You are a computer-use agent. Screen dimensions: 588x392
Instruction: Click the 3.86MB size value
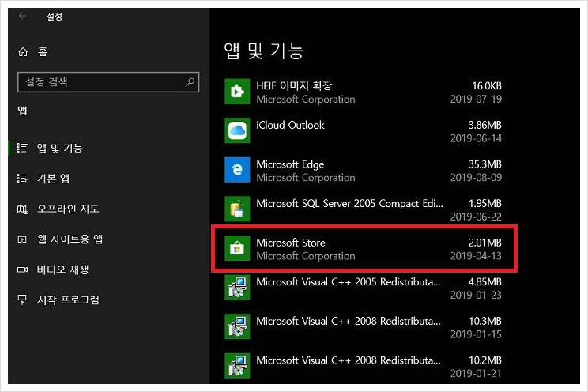(x=485, y=125)
